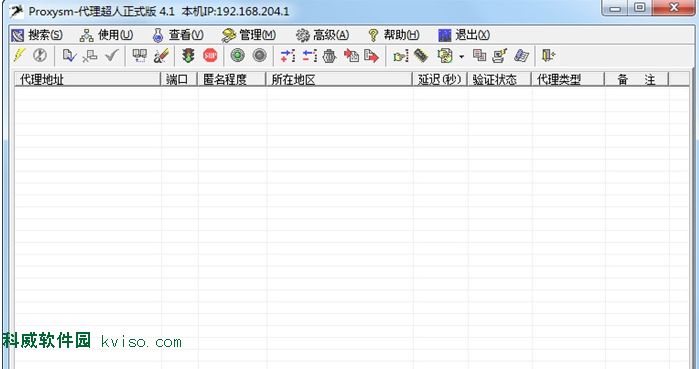The image size is (699, 369).
Task: Click the 退出(X) menu item
Action: [464, 35]
